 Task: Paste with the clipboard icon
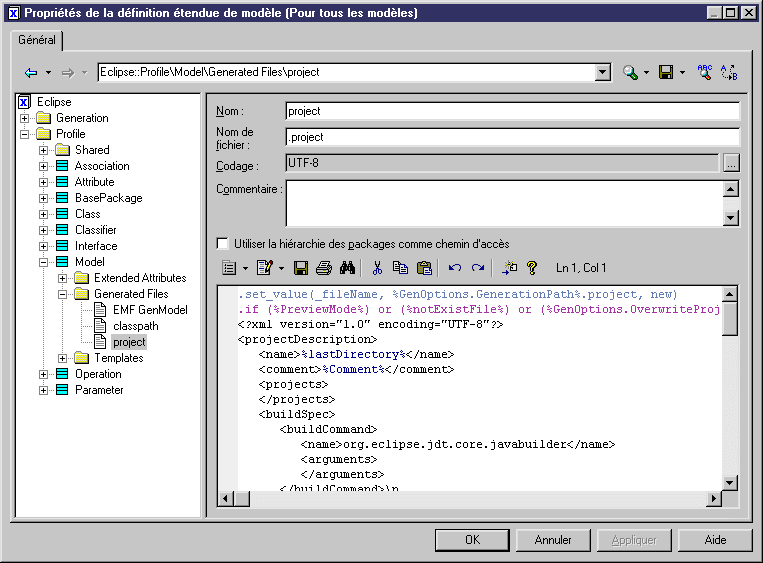(424, 268)
